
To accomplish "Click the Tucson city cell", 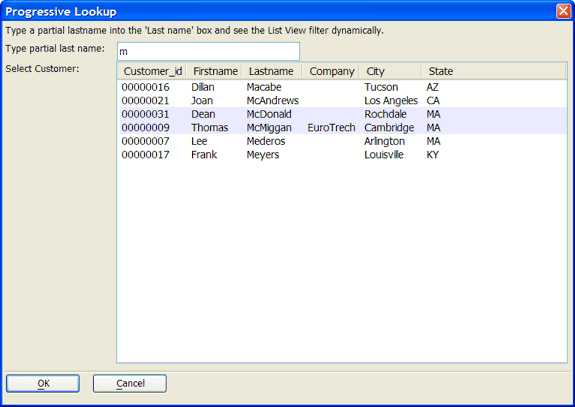I will coord(381,87).
